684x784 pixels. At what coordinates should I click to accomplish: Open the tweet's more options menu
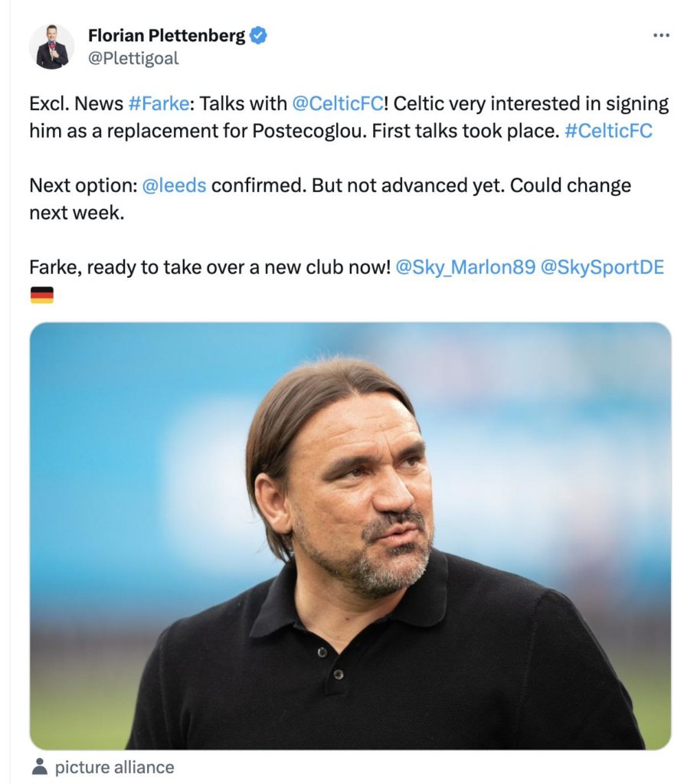(660, 35)
